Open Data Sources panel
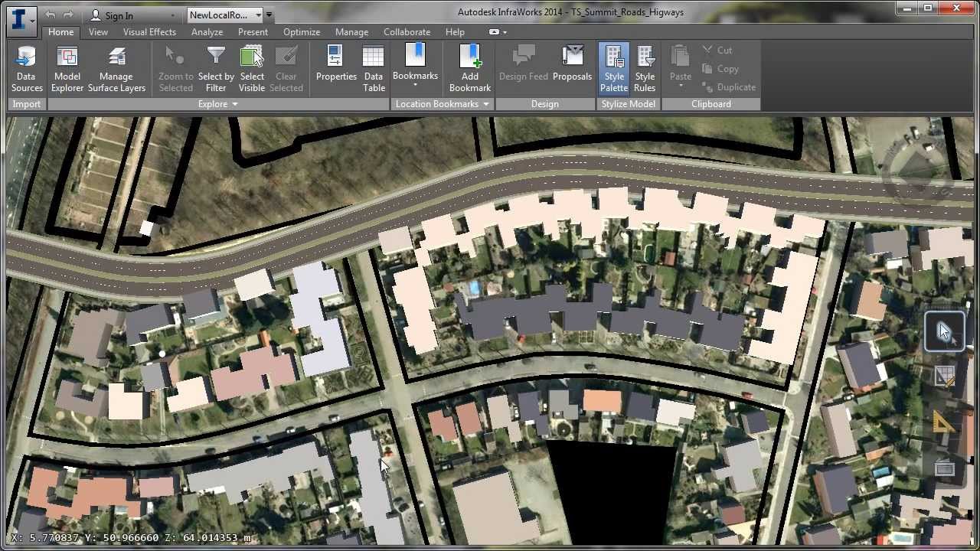Image resolution: width=980 pixels, height=551 pixels. tap(27, 69)
